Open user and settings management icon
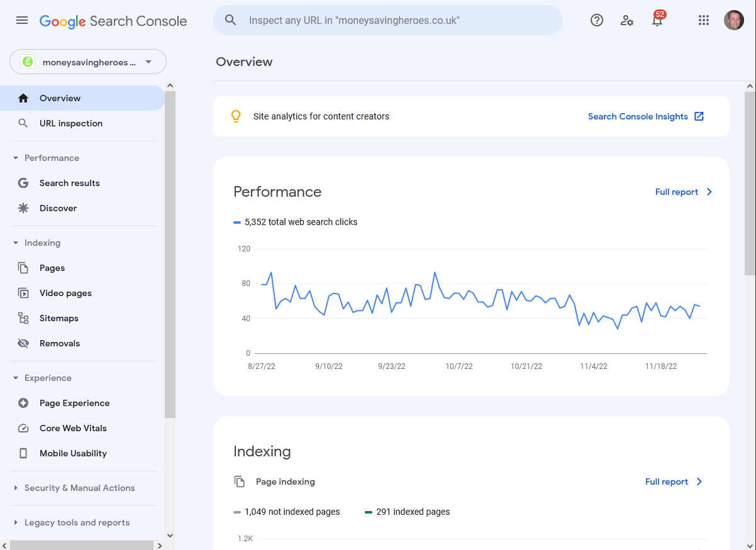This screenshot has width=756, height=550. pyautogui.click(x=626, y=20)
